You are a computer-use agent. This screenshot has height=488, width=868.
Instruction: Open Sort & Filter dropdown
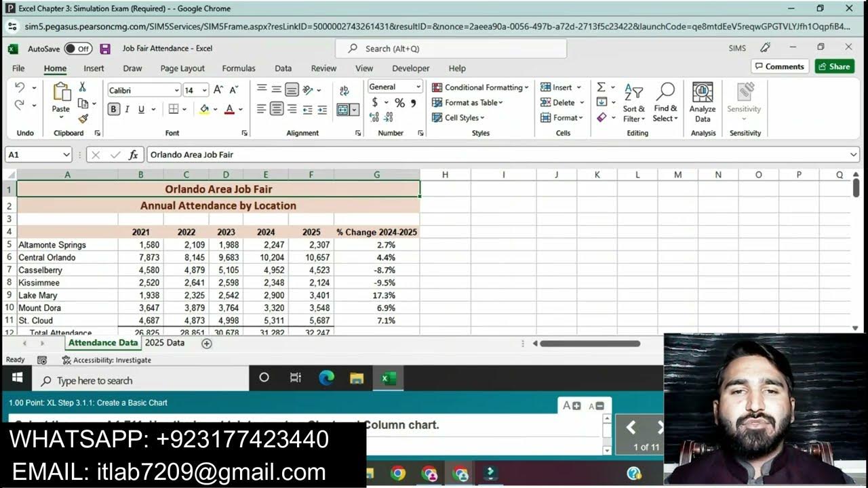(633, 102)
